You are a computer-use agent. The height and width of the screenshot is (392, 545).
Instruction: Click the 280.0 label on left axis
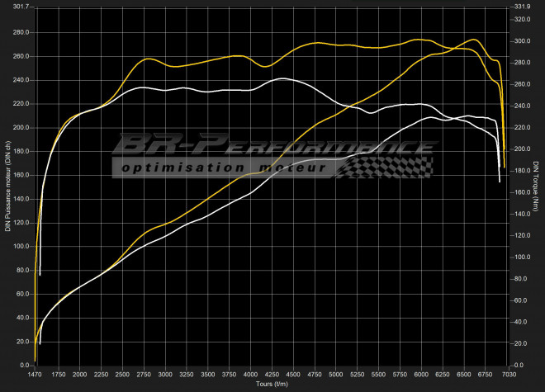pos(21,33)
